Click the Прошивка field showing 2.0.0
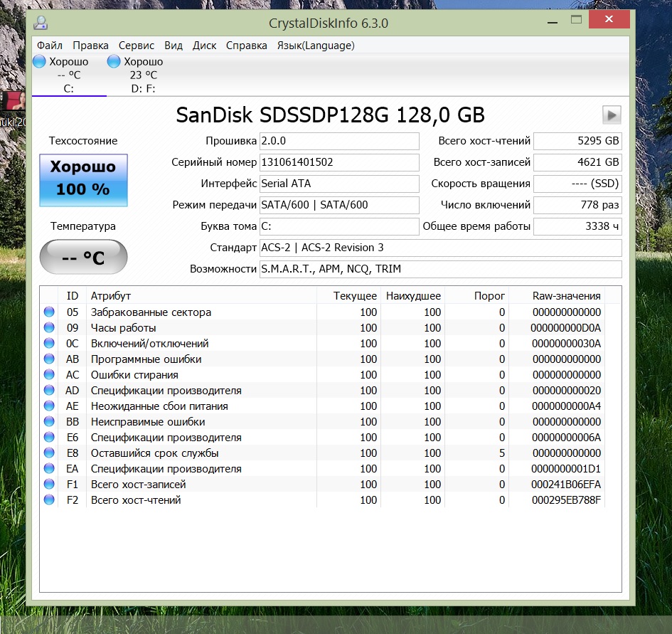The image size is (672, 634). coord(339,141)
